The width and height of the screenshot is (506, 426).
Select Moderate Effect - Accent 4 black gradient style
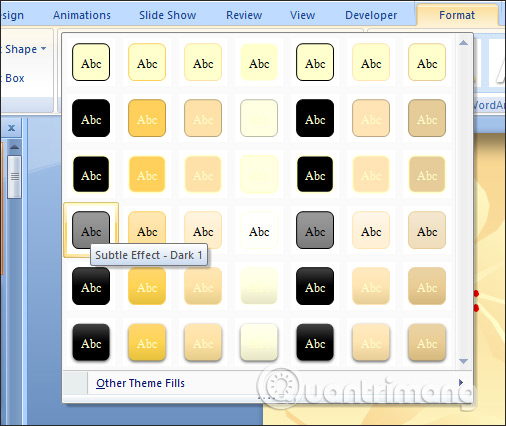tap(315, 286)
